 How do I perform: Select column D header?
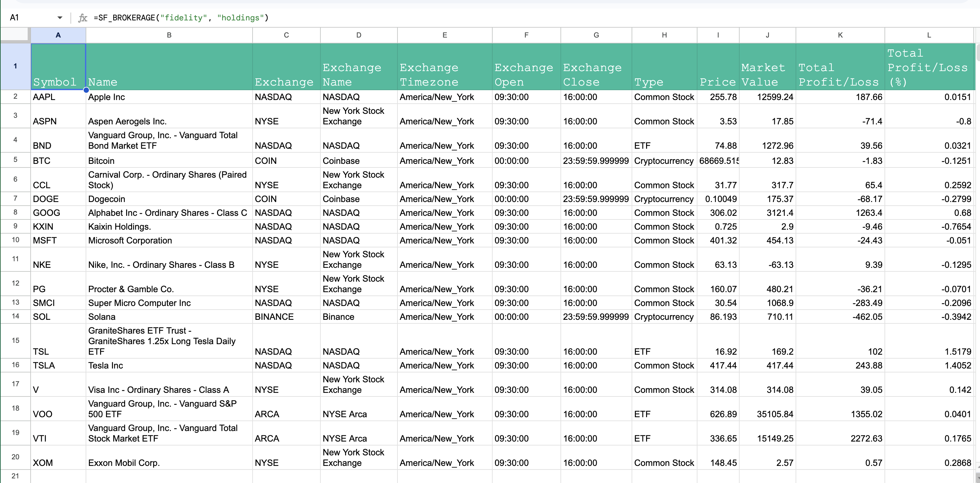[x=359, y=35]
